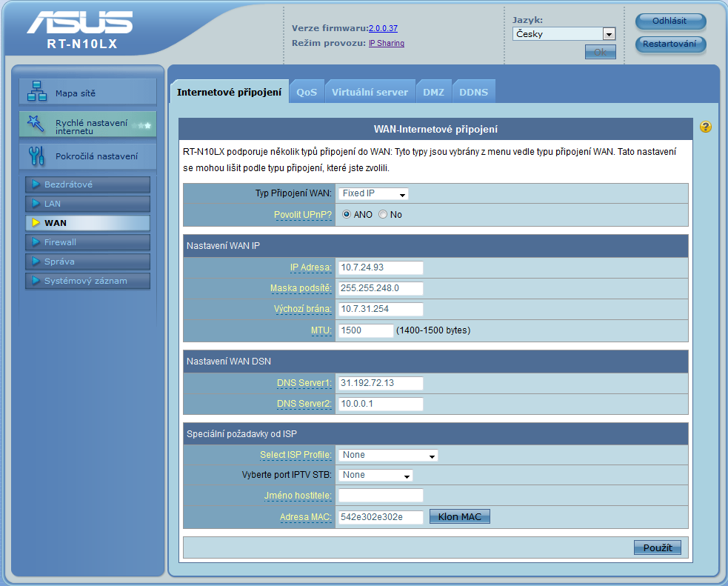
Task: Click the Pokročilá nastavení tools icon
Action: point(36,156)
